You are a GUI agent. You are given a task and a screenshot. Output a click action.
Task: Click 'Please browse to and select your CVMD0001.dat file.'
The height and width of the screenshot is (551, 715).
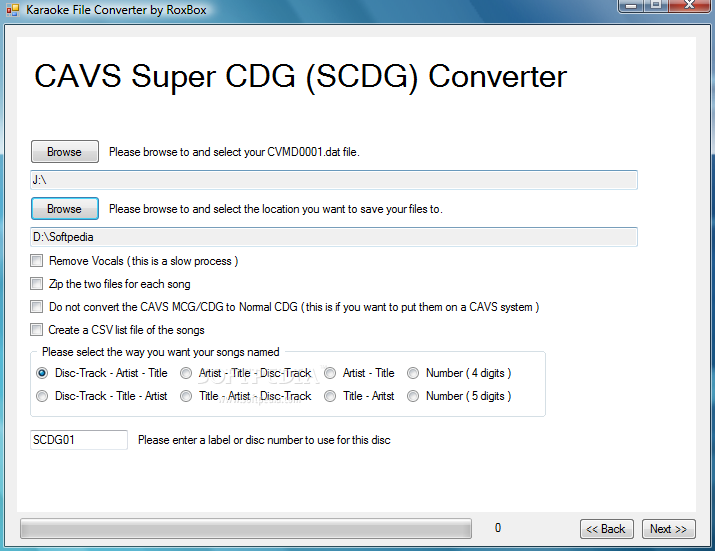pos(234,152)
